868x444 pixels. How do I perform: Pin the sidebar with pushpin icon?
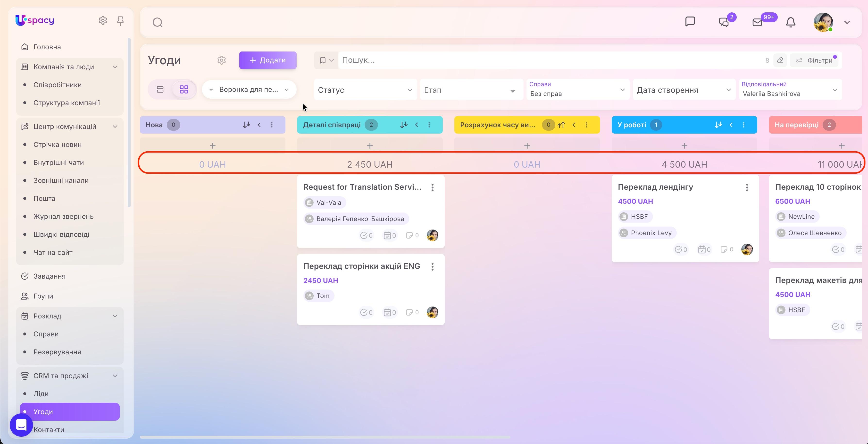tap(120, 21)
